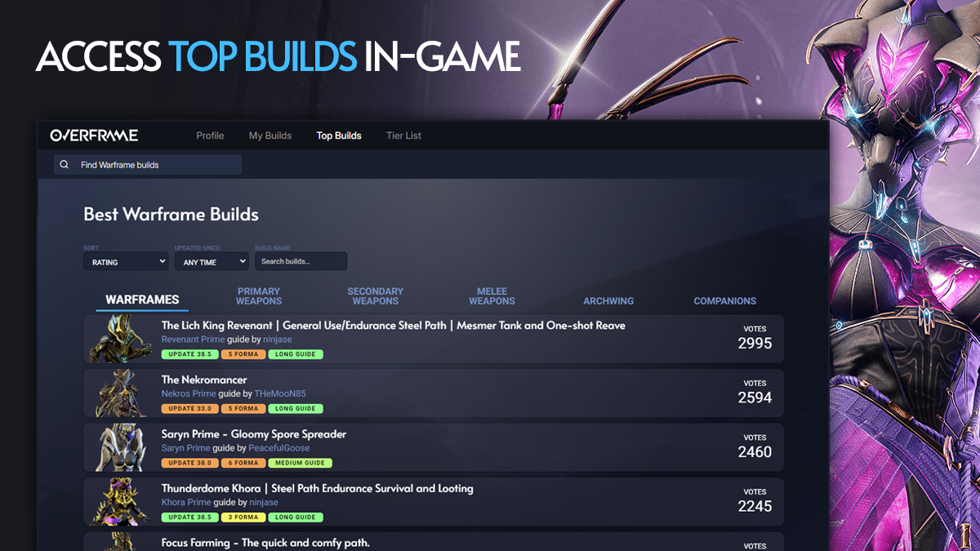Open Saryn Prime - Gloomy Spore Spreader build

pos(254,434)
